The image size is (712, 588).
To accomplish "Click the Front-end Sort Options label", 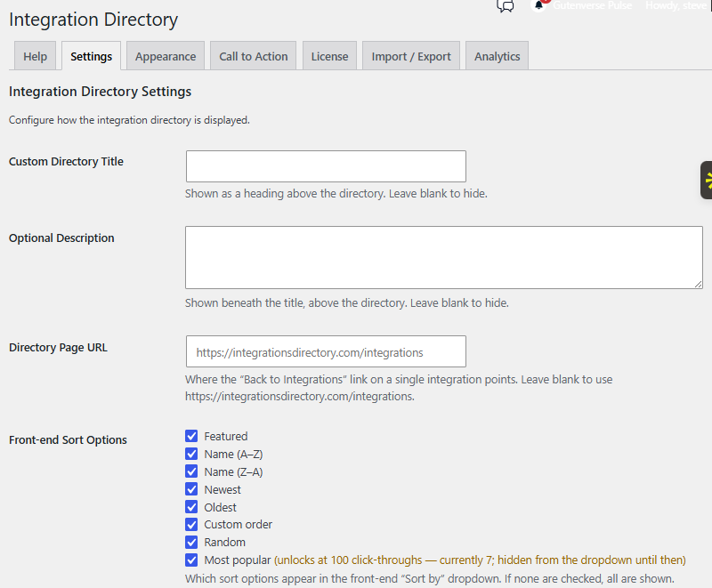I will point(69,440).
